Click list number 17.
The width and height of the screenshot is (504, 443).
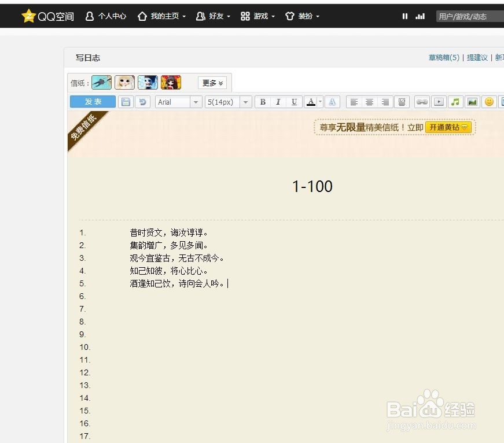[x=85, y=436]
